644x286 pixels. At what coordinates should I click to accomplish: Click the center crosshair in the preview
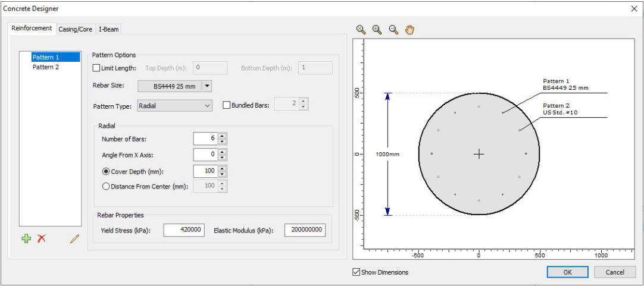479,154
